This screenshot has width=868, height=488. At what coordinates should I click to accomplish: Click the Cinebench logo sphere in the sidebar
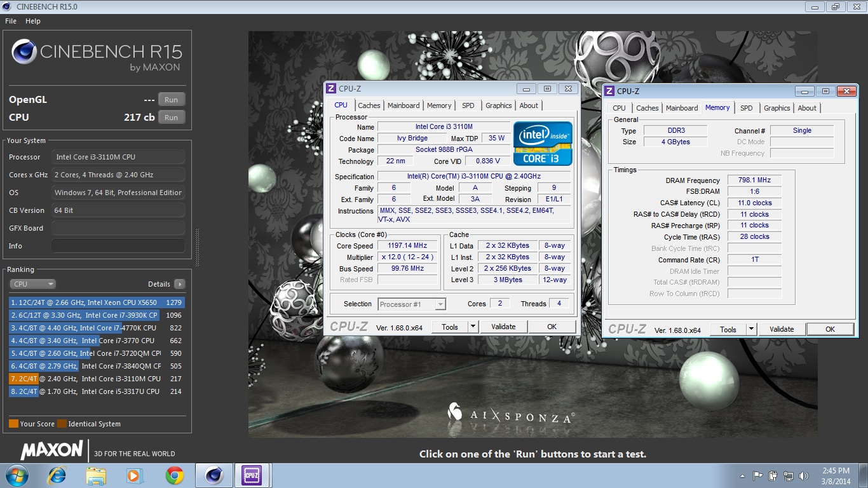(x=24, y=52)
